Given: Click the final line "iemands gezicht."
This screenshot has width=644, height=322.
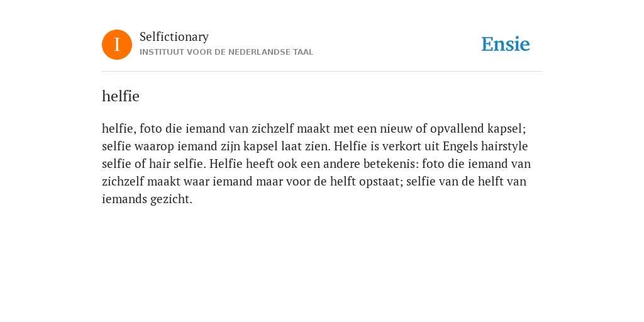Looking at the screenshot, I should [x=147, y=199].
